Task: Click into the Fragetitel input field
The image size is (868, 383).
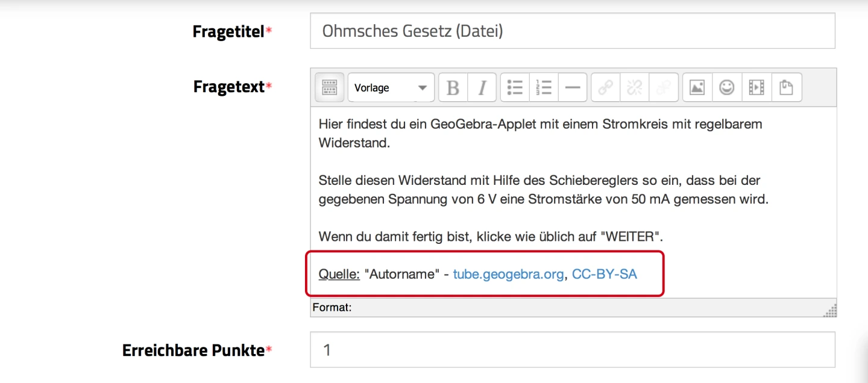Action: (572, 31)
